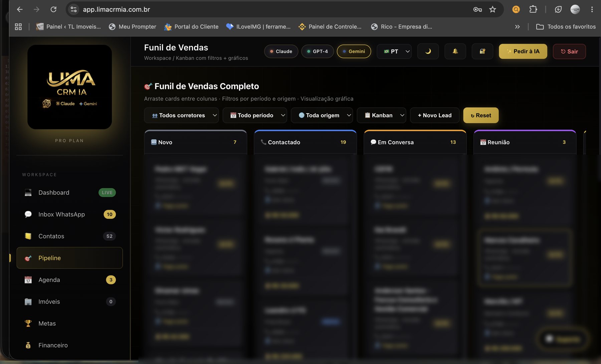
Task: Click the site info icon in address bar
Action: click(74, 9)
